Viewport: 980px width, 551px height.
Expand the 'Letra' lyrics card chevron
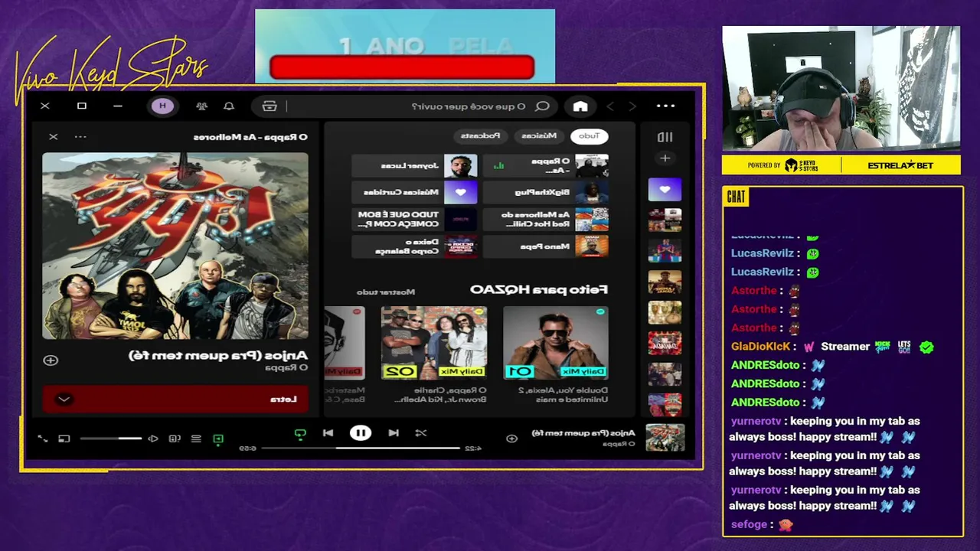(x=64, y=399)
